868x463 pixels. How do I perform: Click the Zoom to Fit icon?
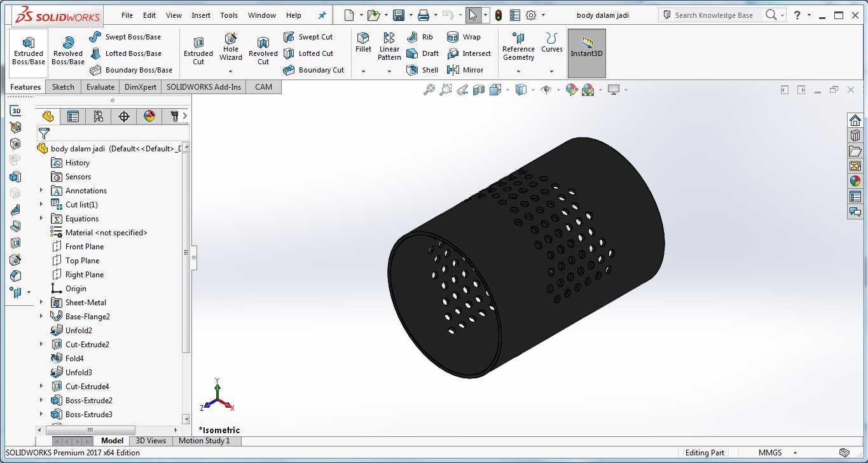coord(429,90)
